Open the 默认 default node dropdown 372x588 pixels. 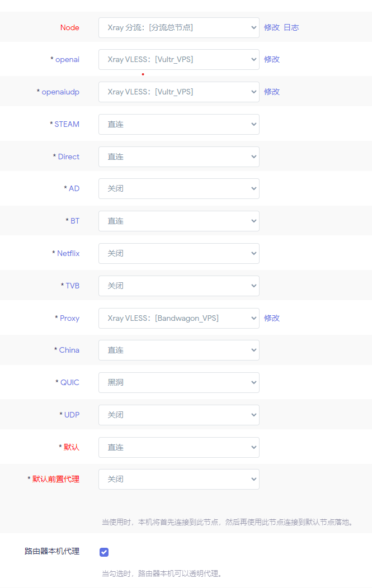178,447
